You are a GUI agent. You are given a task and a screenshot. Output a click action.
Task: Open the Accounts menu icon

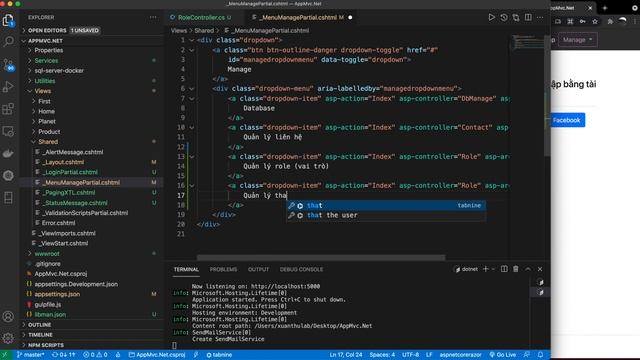pos(8,316)
